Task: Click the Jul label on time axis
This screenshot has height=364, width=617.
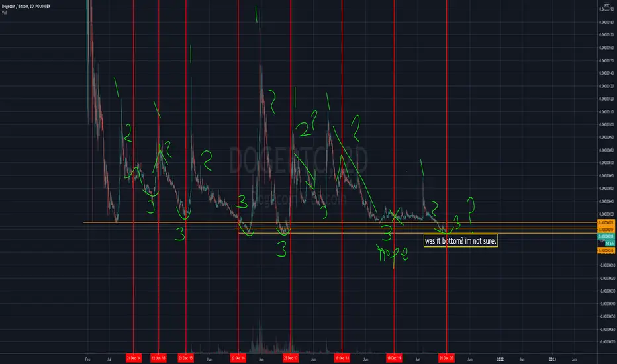Action: coord(109,359)
